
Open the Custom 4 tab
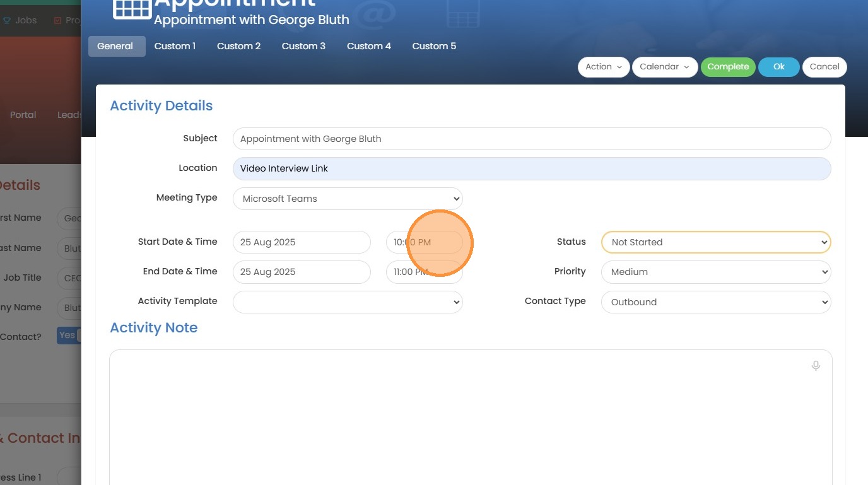[369, 46]
